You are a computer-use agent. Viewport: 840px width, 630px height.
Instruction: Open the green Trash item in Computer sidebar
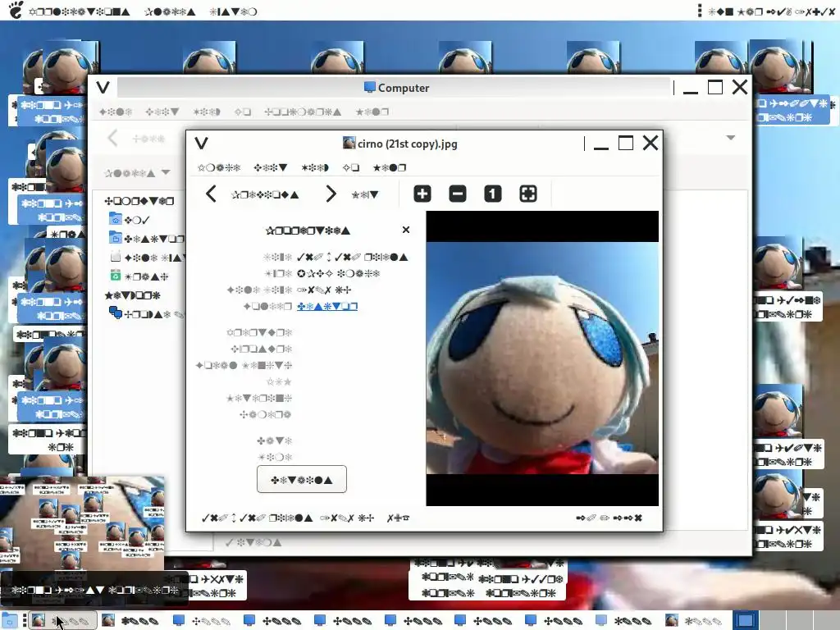[x=139, y=276]
